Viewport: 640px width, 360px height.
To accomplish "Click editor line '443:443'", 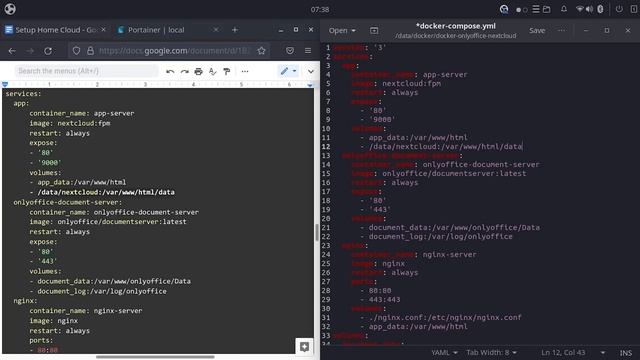I will pos(384,299).
